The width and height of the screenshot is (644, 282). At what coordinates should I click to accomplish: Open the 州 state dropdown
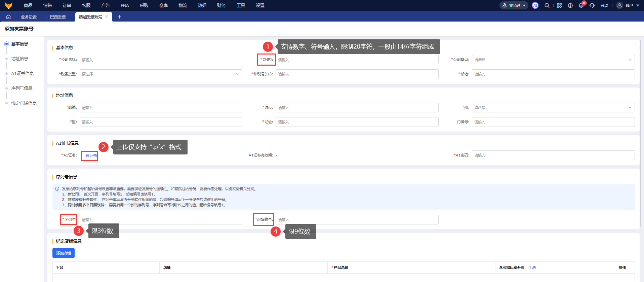pyautogui.click(x=553, y=107)
